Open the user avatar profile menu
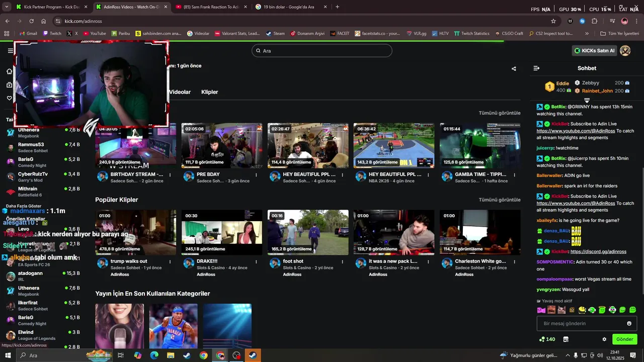This screenshot has width=644, height=362. [x=625, y=51]
